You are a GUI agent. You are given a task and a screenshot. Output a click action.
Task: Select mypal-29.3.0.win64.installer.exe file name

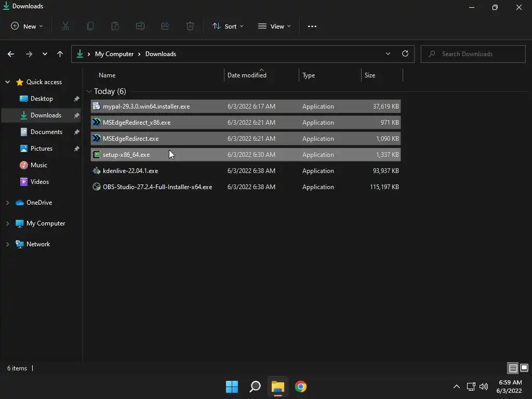point(146,106)
